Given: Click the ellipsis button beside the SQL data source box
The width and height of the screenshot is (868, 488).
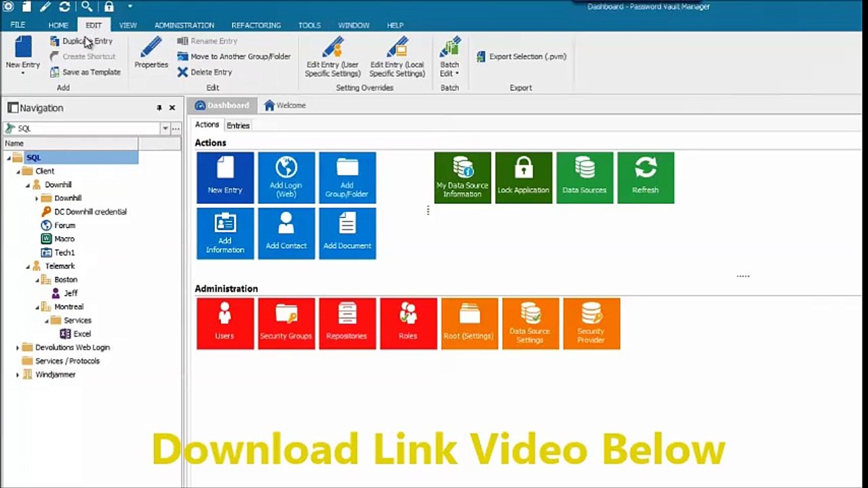Looking at the screenshot, I should (x=175, y=128).
